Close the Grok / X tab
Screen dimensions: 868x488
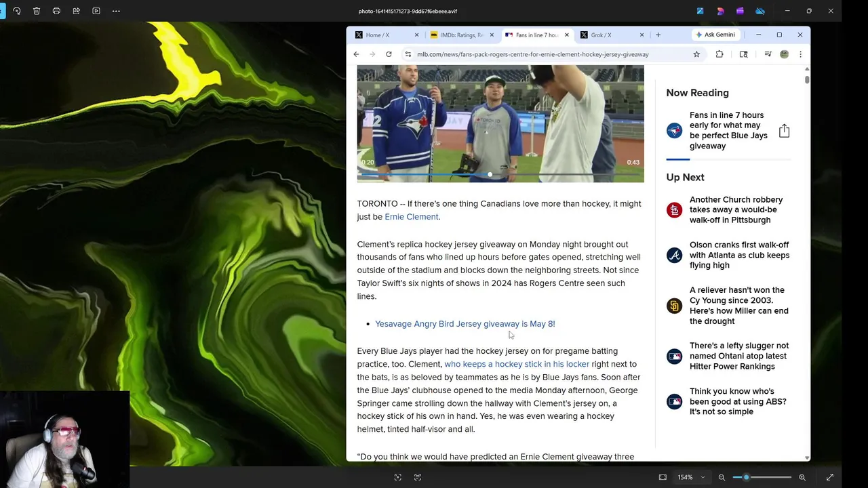tap(642, 35)
